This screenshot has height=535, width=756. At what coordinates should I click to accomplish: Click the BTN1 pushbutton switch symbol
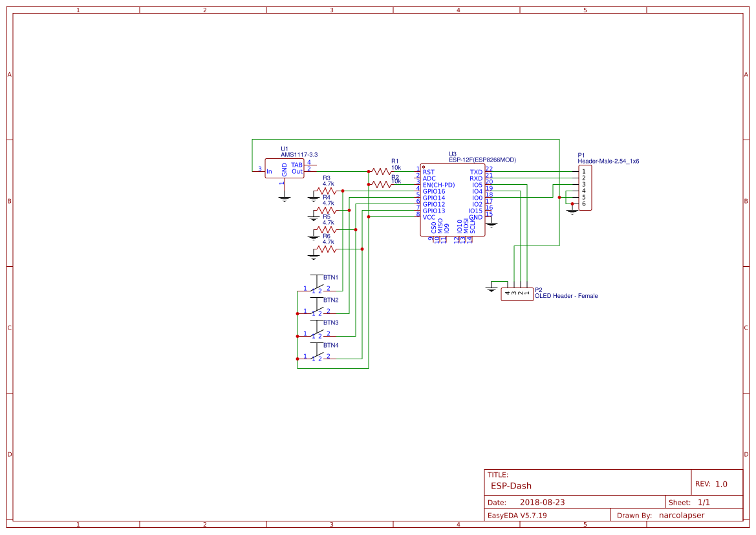pos(316,286)
